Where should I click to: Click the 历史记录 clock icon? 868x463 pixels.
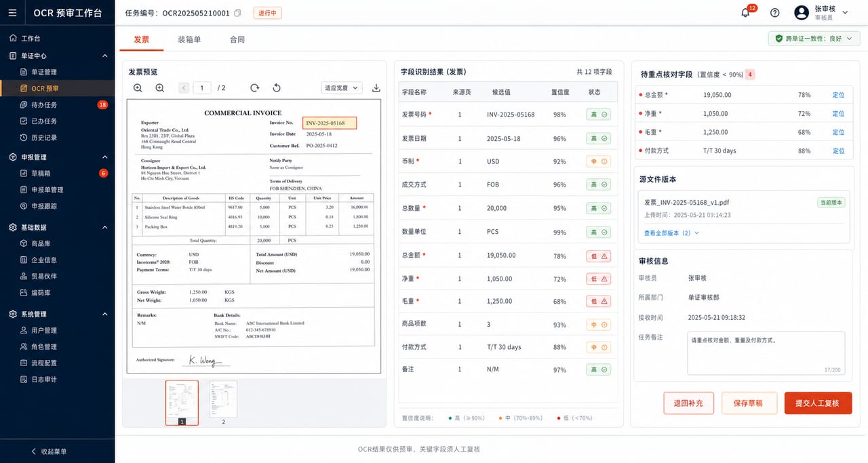pyautogui.click(x=24, y=138)
